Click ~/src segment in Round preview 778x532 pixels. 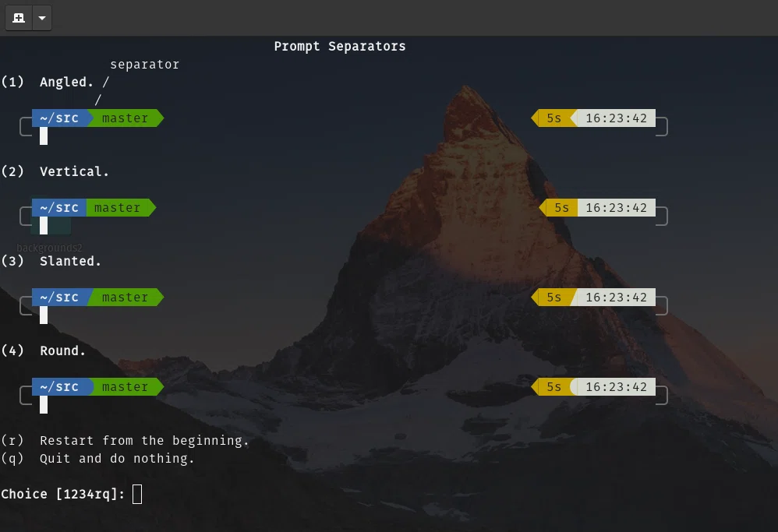pos(59,386)
